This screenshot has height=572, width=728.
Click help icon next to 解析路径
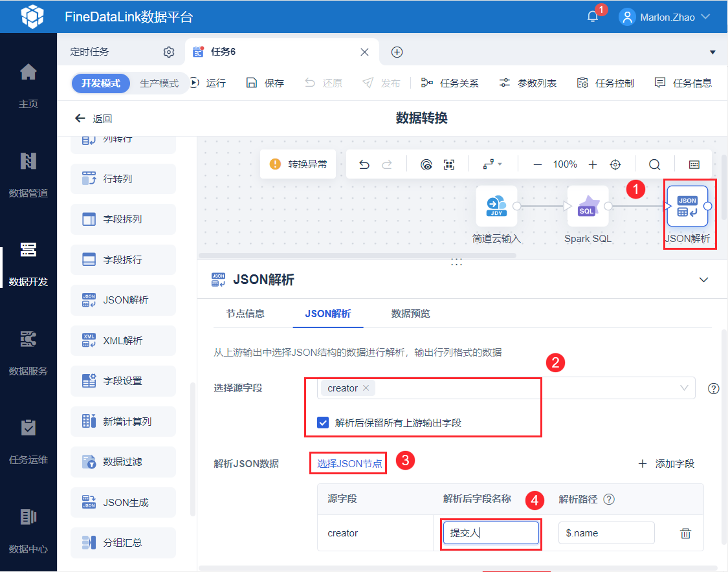coord(609,499)
